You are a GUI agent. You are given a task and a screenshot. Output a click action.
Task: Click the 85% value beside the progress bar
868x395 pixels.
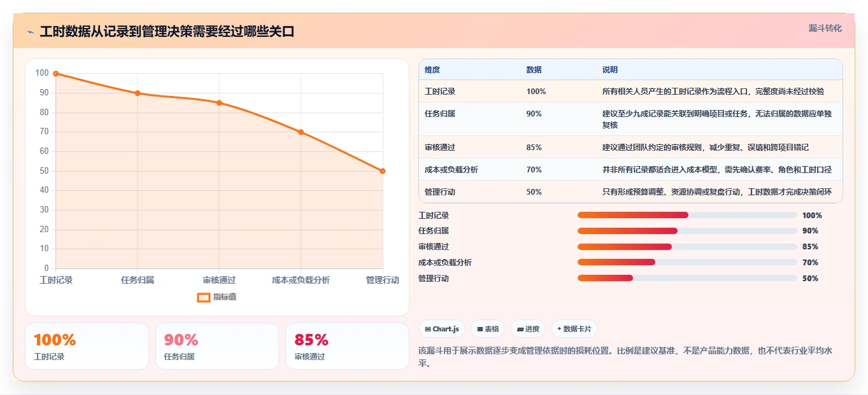click(x=810, y=247)
